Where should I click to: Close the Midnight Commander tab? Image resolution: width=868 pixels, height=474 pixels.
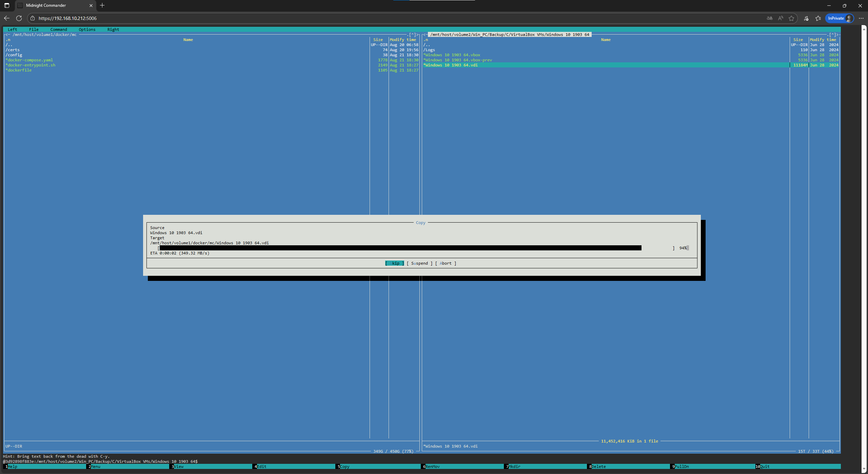(91, 5)
